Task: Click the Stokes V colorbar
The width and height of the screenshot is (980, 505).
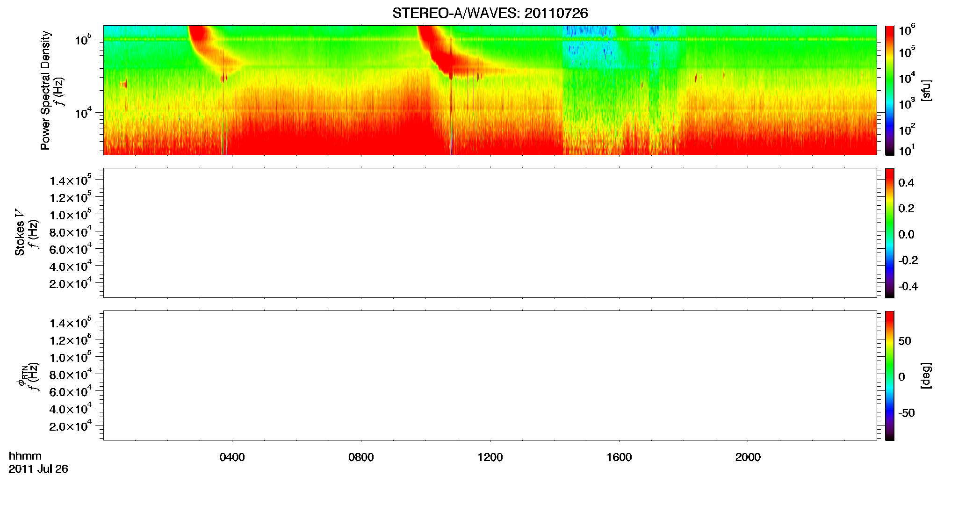Action: coord(890,233)
